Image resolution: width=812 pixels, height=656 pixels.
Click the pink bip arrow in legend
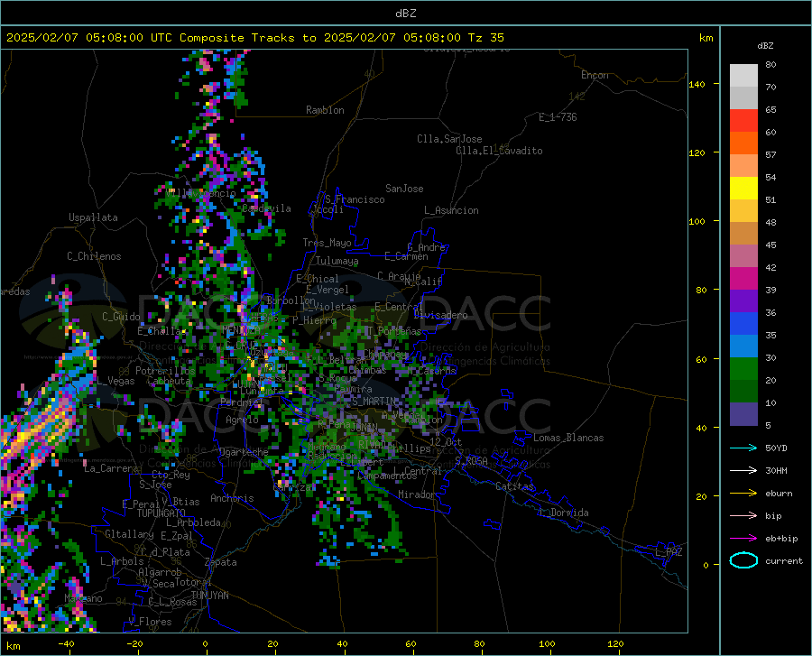[x=743, y=516]
